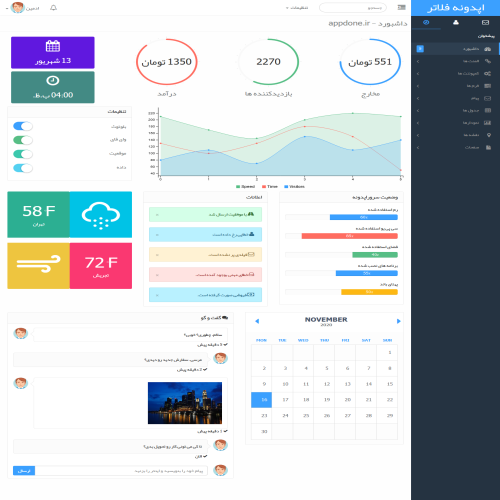
Task: Click the blue arrow badge on dashboard row
Action: (x=420, y=49)
